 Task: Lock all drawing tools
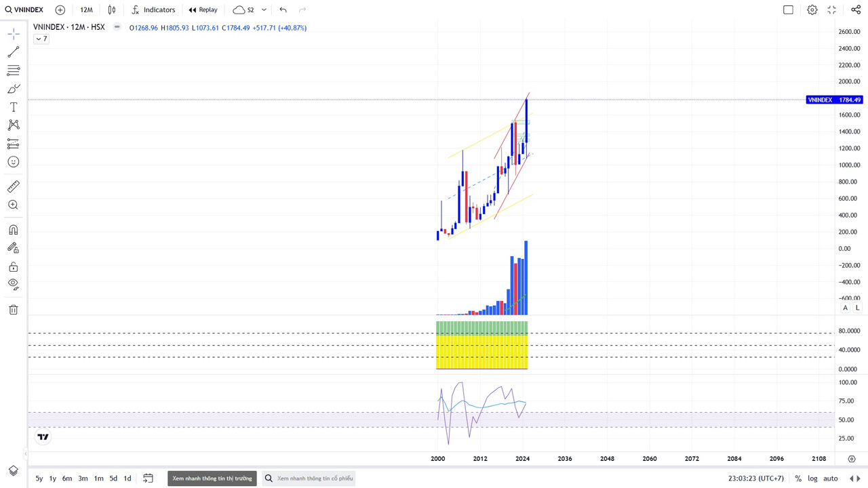13,266
